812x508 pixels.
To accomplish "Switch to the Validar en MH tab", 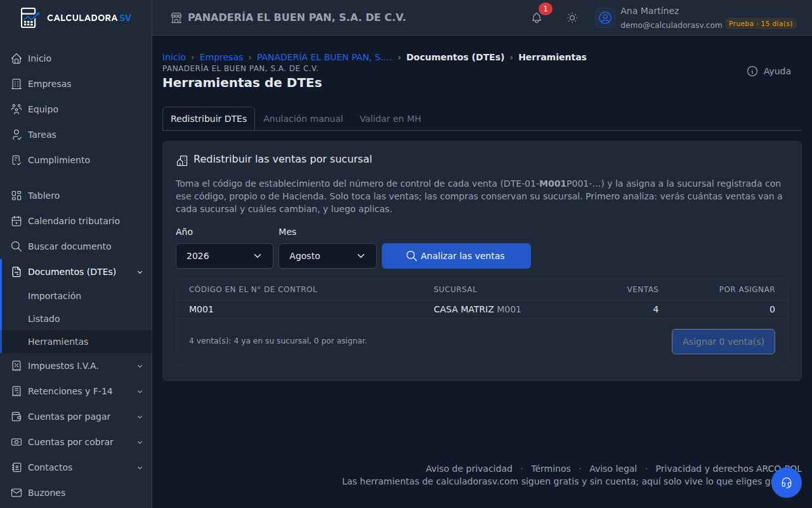I will (390, 119).
